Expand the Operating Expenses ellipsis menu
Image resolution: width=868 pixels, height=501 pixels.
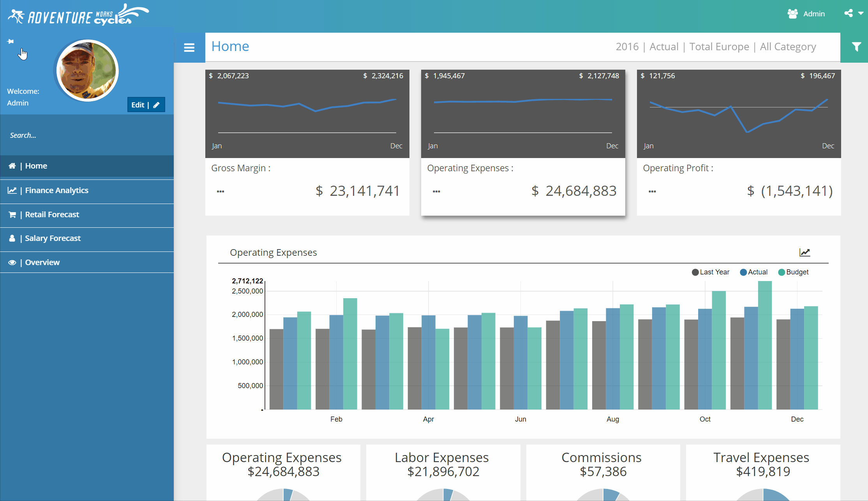click(436, 191)
